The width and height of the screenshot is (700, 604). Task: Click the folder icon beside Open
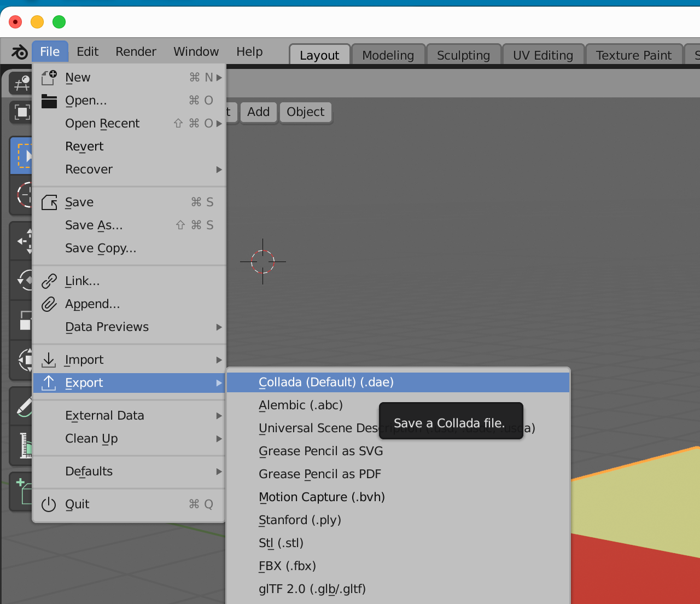coord(49,101)
